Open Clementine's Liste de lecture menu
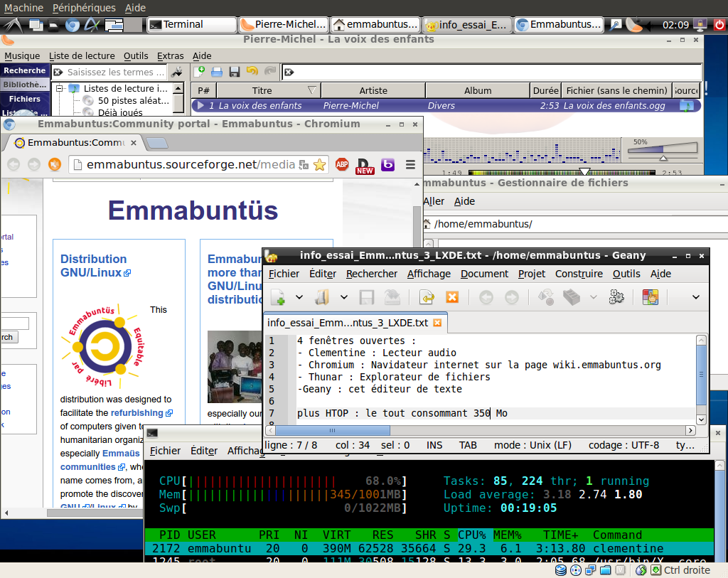 [82, 55]
